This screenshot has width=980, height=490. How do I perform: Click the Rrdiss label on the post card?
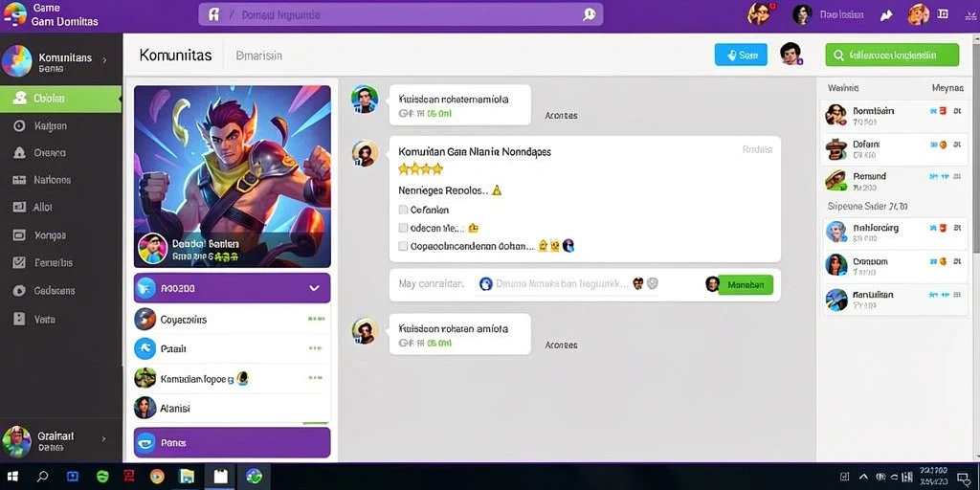click(757, 149)
